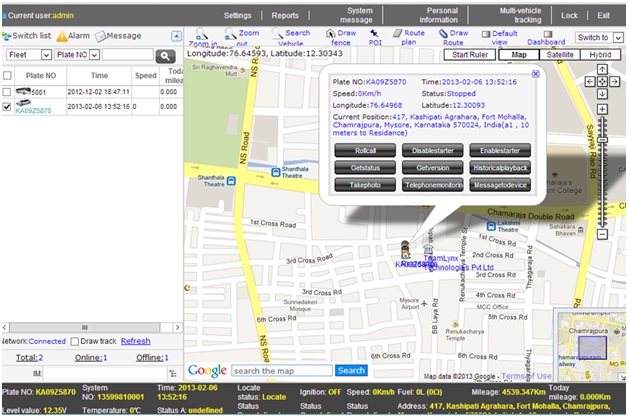Click the map zoom plus button
This screenshot has height=417, width=628.
[602, 109]
